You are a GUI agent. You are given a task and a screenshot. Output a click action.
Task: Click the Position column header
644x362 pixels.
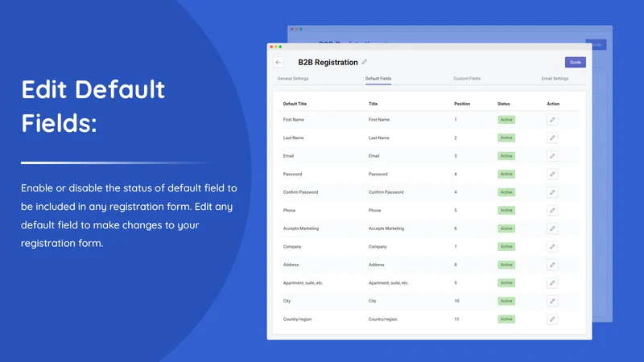(x=462, y=104)
